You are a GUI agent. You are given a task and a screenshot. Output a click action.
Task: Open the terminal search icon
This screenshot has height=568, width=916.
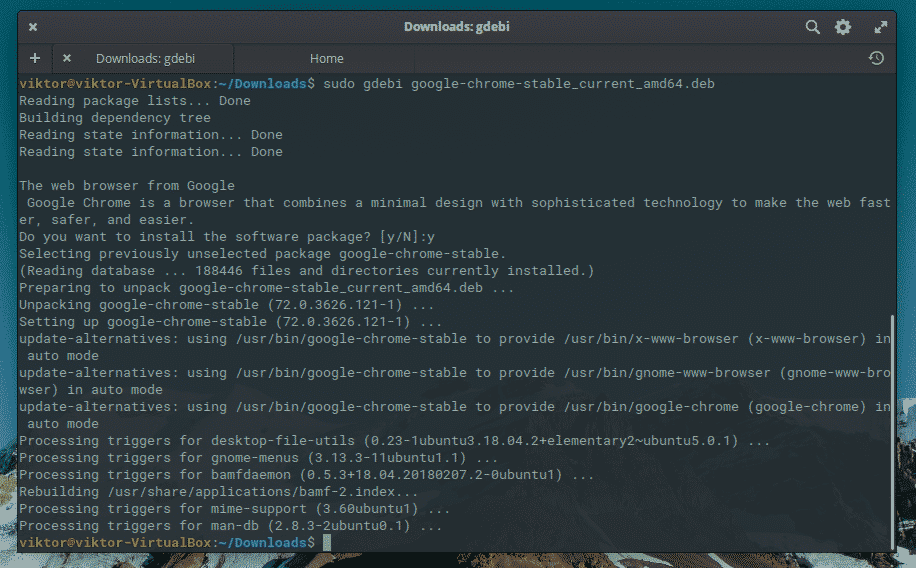[x=813, y=27]
